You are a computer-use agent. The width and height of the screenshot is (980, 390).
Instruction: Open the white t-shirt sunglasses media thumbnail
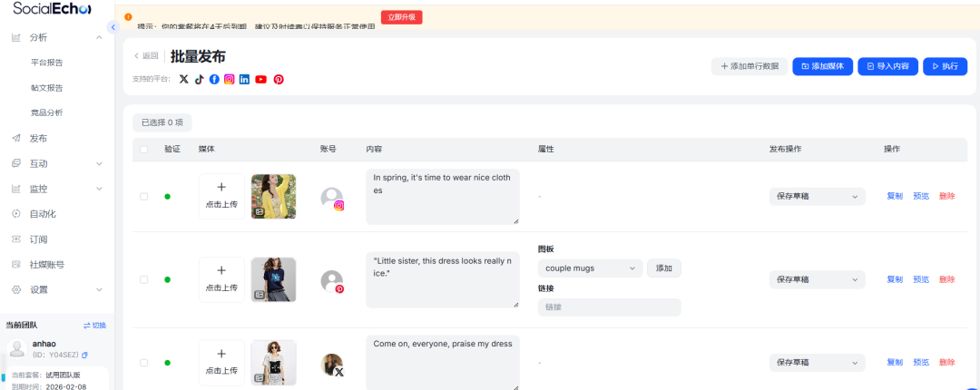point(274,363)
